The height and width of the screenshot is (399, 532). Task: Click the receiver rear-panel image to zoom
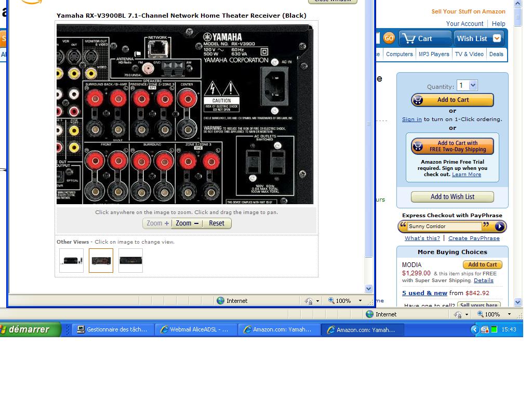185,114
